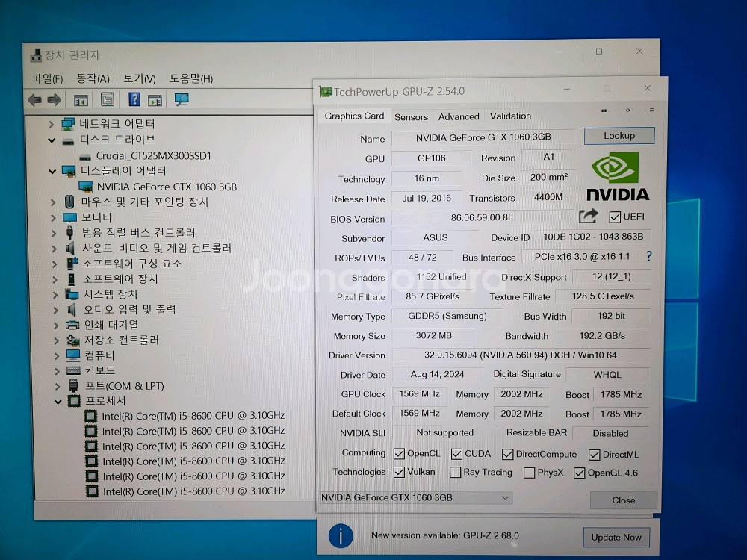Image resolution: width=747 pixels, height=560 pixels.
Task: Click the Bus Interface question mark icon
Action: [x=648, y=257]
